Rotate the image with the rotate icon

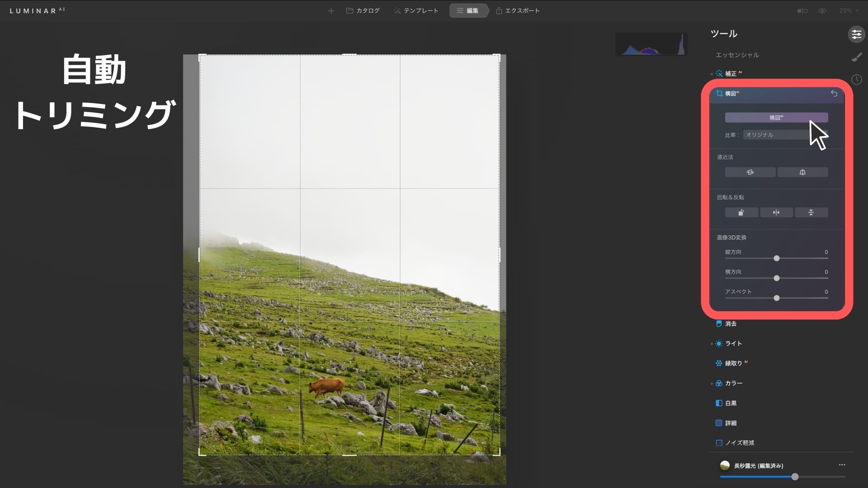tap(741, 212)
